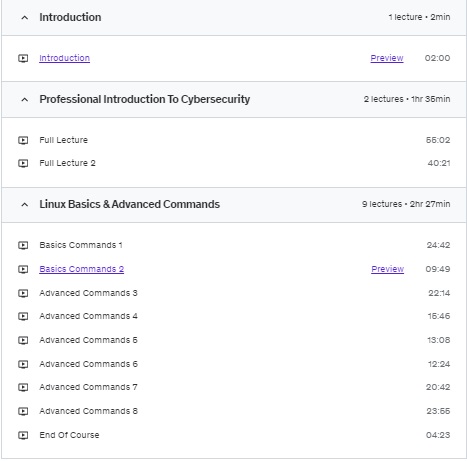Click the video icon beside Advanced Commands 7

tap(23, 387)
